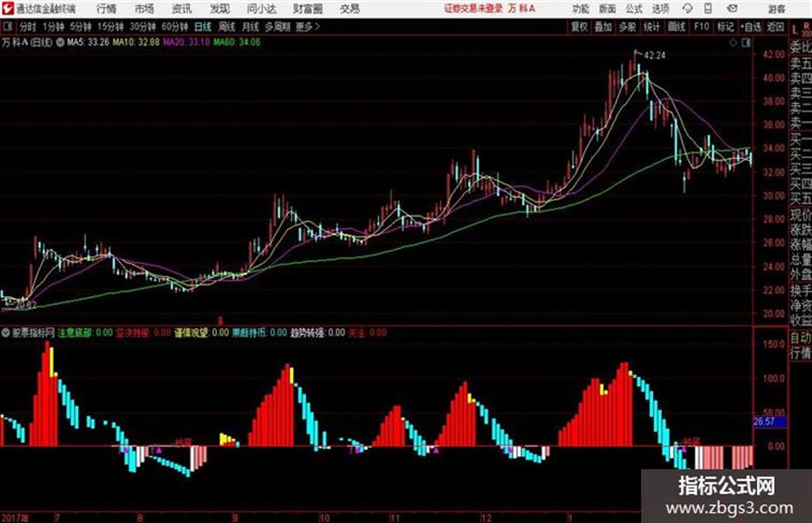Click the month 10 timeline marker
This screenshot has width=812, height=523.
tap(324, 517)
